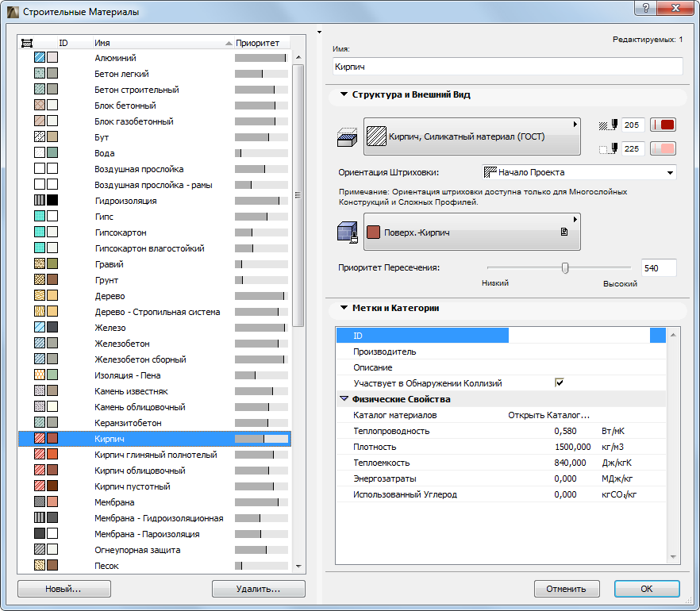This screenshot has height=611, width=700.
Task: Click the Приоритет Пересечения slider handle
Action: [x=565, y=267]
